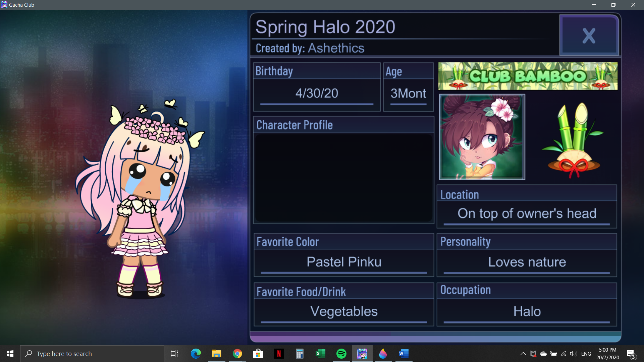Screen dimensions: 644x362
Task: Edit the Age field showing 3Mont
Action: [x=408, y=94]
